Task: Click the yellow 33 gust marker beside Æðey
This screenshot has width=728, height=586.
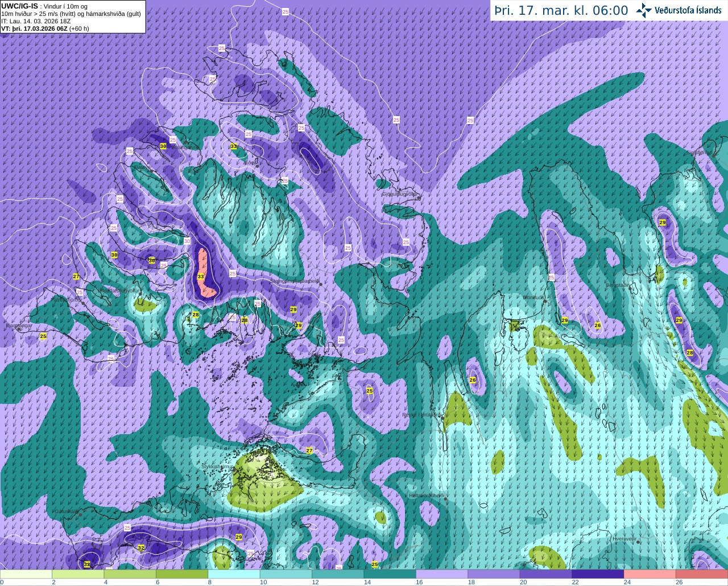Action: coord(234,146)
